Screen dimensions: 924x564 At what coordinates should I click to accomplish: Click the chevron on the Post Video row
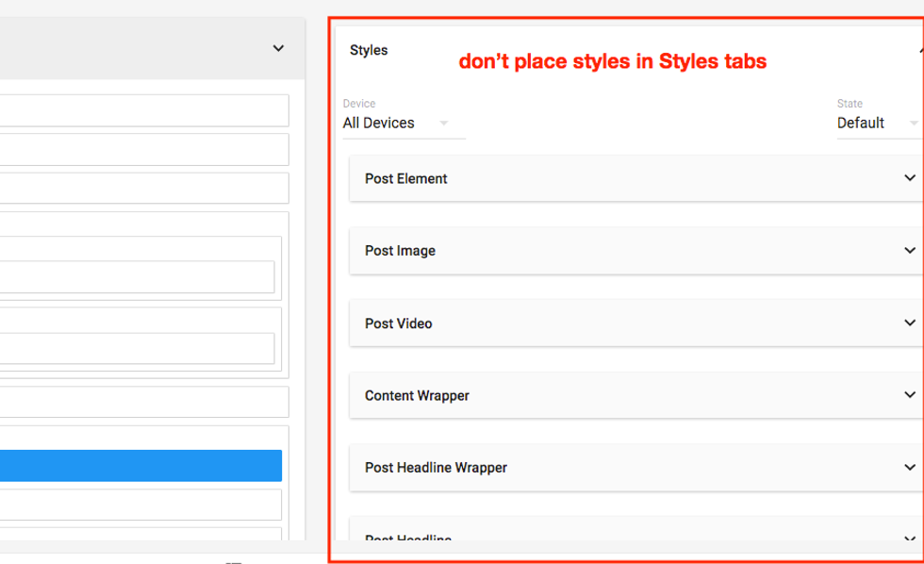click(909, 323)
